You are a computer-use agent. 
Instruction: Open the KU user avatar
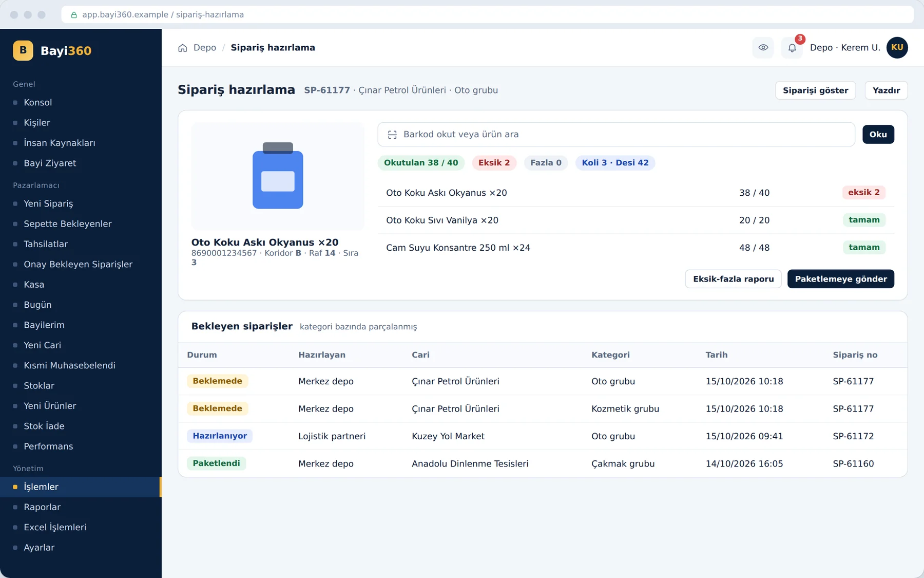[897, 47]
